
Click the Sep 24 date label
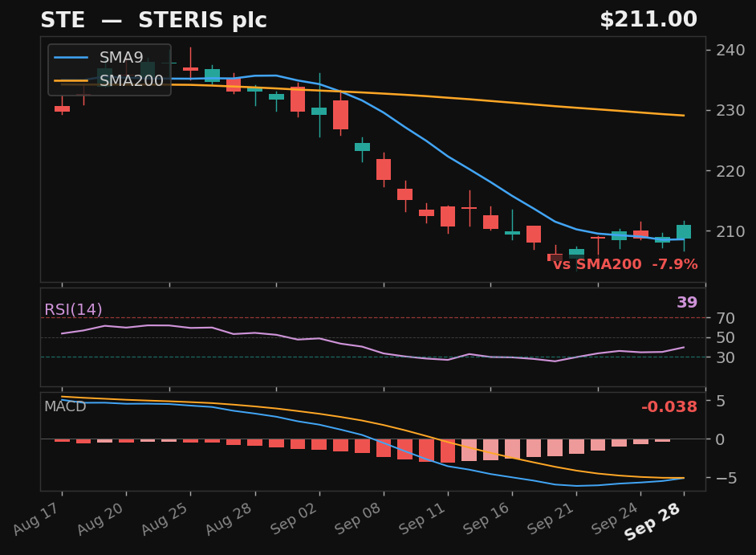click(616, 518)
